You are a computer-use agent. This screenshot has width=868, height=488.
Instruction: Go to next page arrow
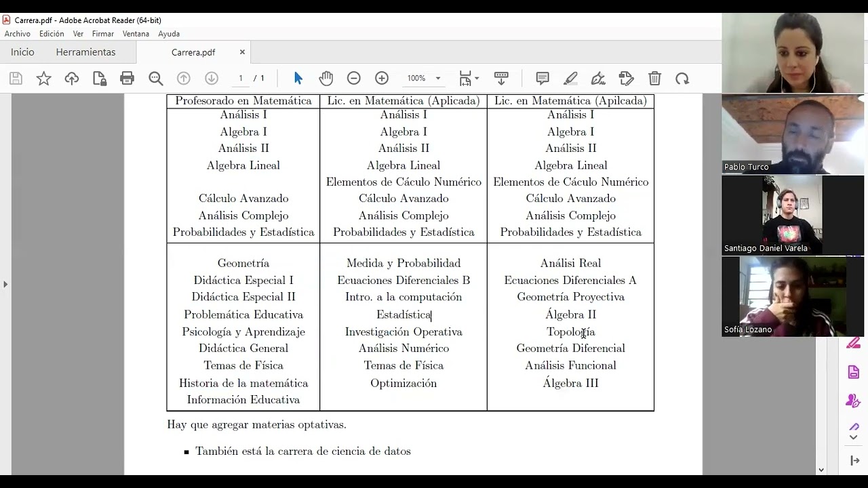pos(211,79)
